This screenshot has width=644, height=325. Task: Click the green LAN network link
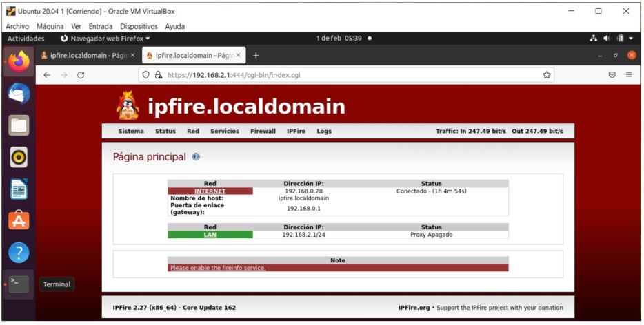pos(210,235)
